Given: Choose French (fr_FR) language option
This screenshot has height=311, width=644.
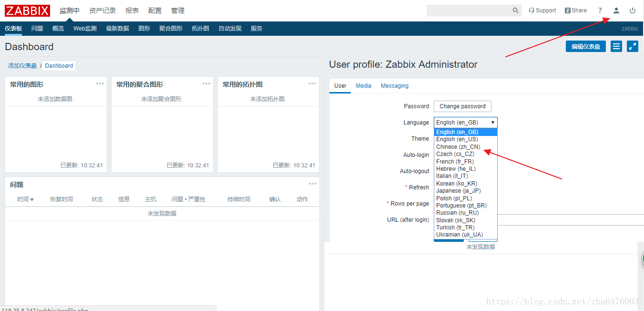Looking at the screenshot, I should [465, 162].
